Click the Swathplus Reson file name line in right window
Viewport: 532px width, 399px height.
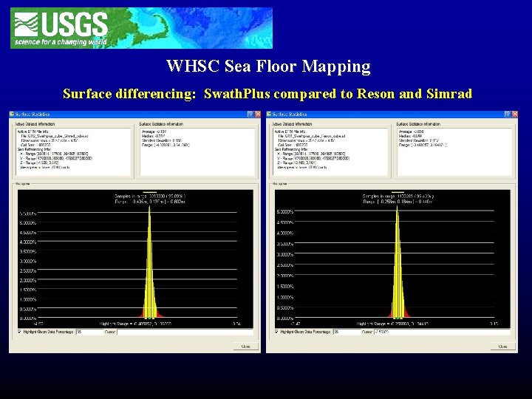[312, 136]
